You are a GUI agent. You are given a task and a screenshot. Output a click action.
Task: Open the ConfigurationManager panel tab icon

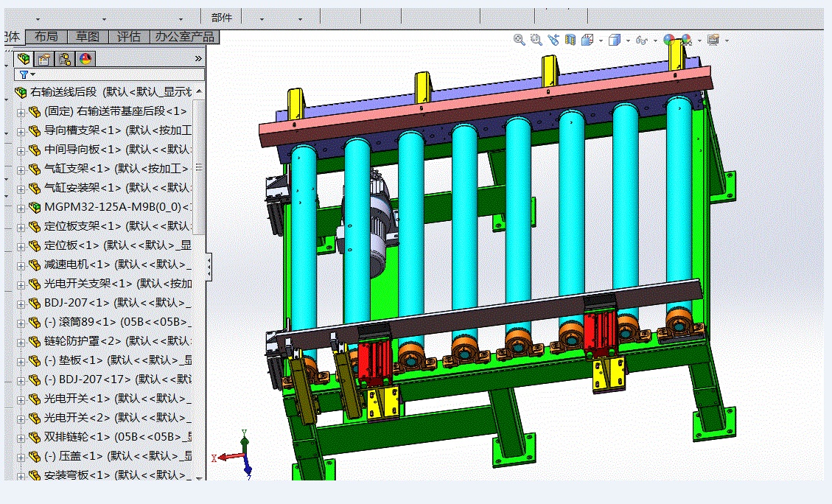(65, 59)
